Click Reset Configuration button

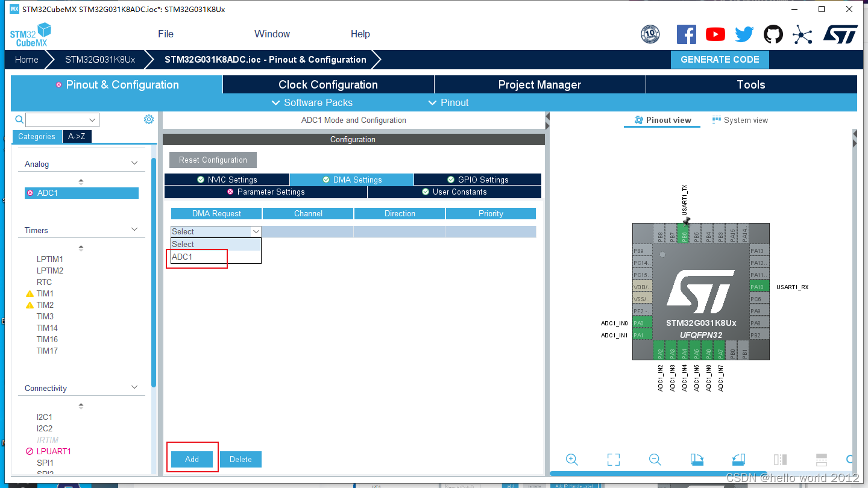coord(213,160)
